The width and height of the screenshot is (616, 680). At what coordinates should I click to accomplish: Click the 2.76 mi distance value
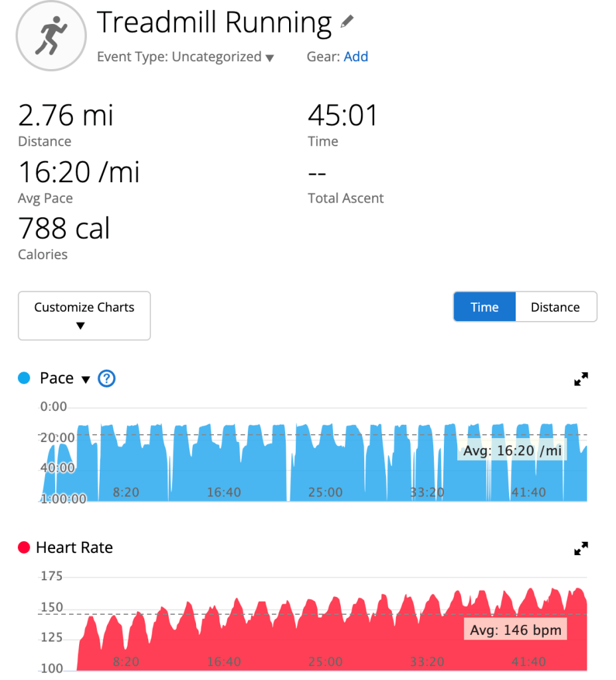(66, 116)
